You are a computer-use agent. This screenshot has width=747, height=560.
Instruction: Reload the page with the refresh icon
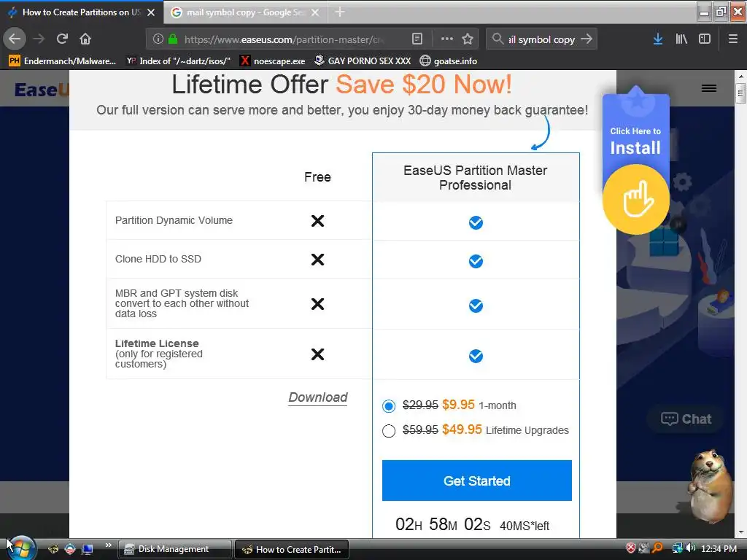click(62, 39)
